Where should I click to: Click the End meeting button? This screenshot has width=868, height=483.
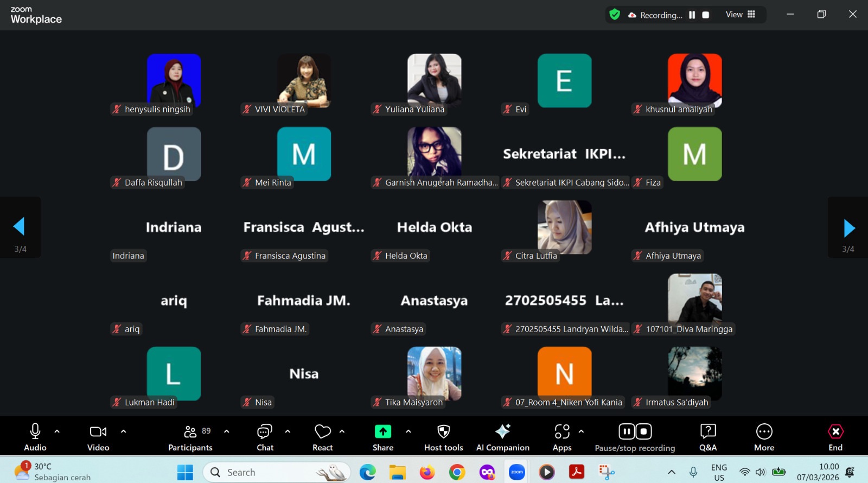pos(835,436)
